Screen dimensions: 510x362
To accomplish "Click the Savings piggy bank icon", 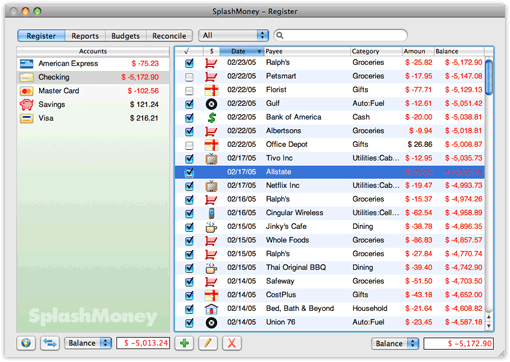I will [26, 104].
